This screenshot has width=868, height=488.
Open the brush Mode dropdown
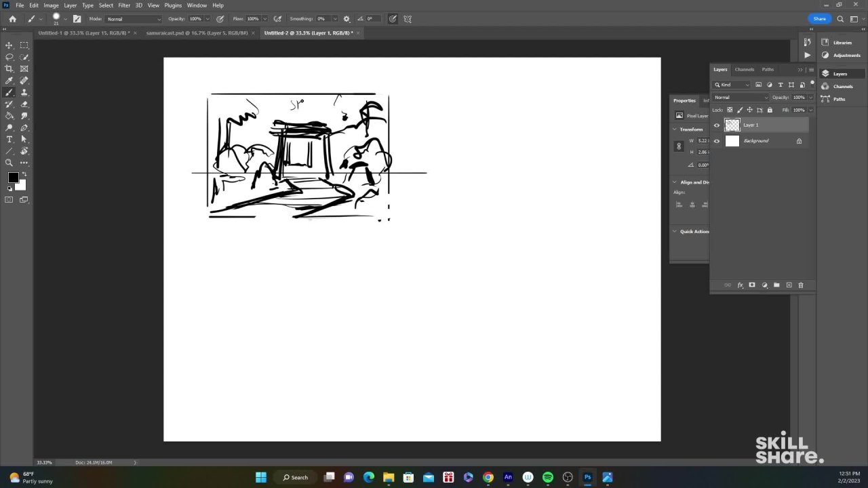click(x=134, y=19)
